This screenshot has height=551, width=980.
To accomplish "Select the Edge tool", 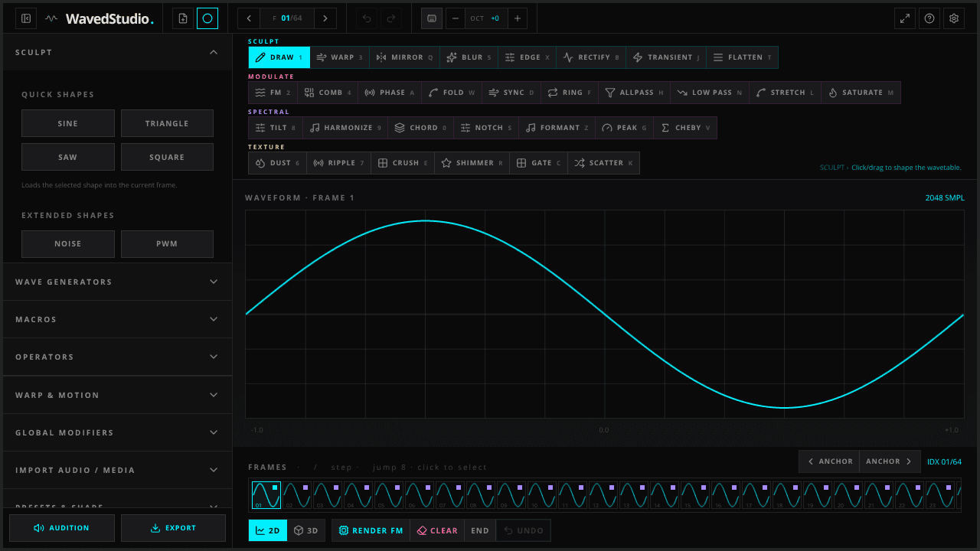I will [528, 57].
